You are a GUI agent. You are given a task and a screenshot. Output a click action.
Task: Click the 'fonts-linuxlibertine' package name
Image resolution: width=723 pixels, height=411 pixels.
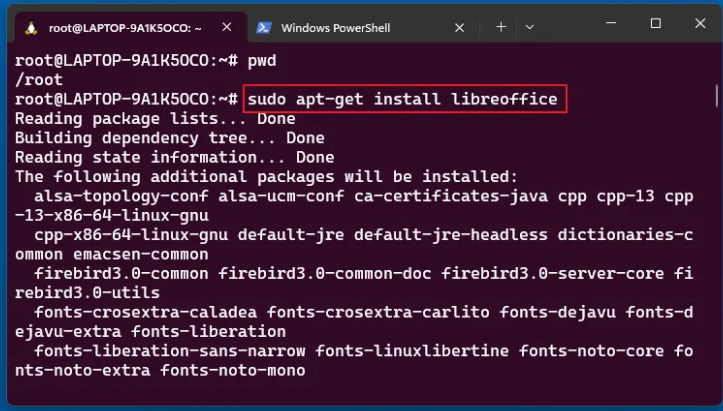(x=412, y=351)
